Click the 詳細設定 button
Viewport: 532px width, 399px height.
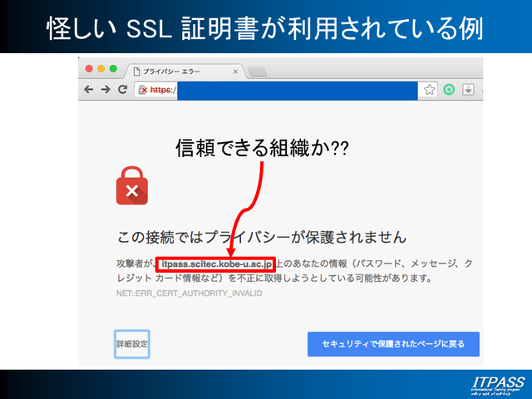pyautogui.click(x=132, y=343)
